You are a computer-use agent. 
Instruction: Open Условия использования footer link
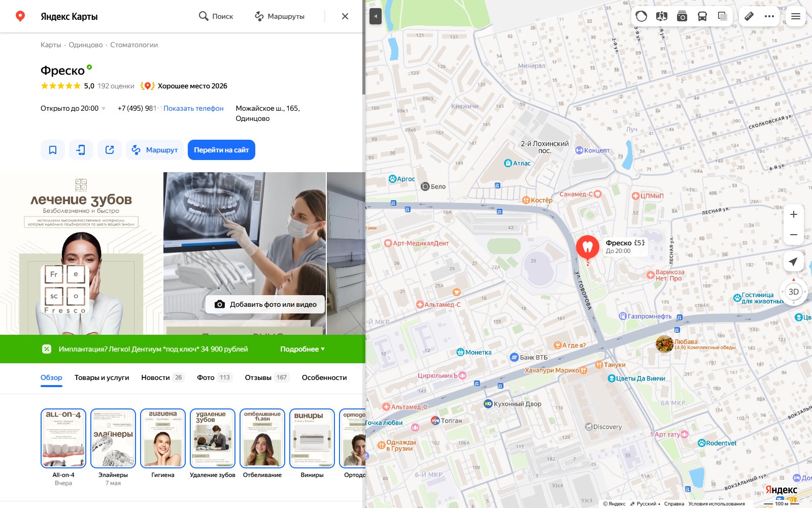point(717,504)
